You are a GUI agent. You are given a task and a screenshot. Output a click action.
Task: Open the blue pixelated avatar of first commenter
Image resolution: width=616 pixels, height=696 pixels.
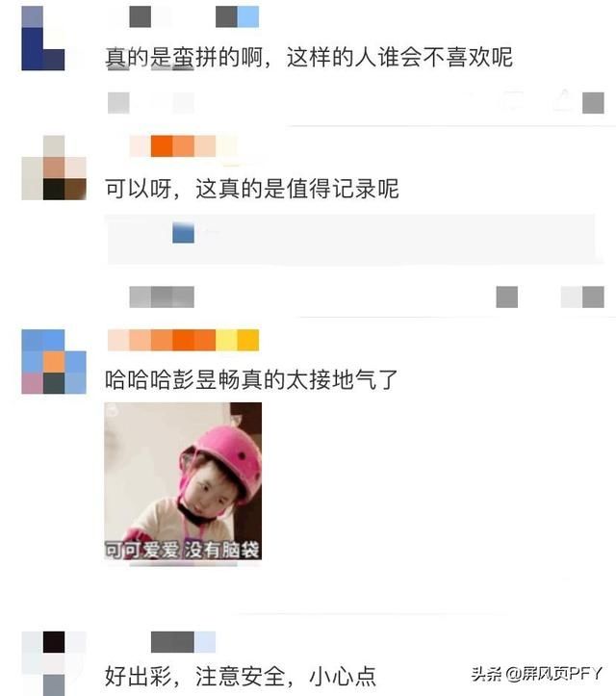click(43, 39)
